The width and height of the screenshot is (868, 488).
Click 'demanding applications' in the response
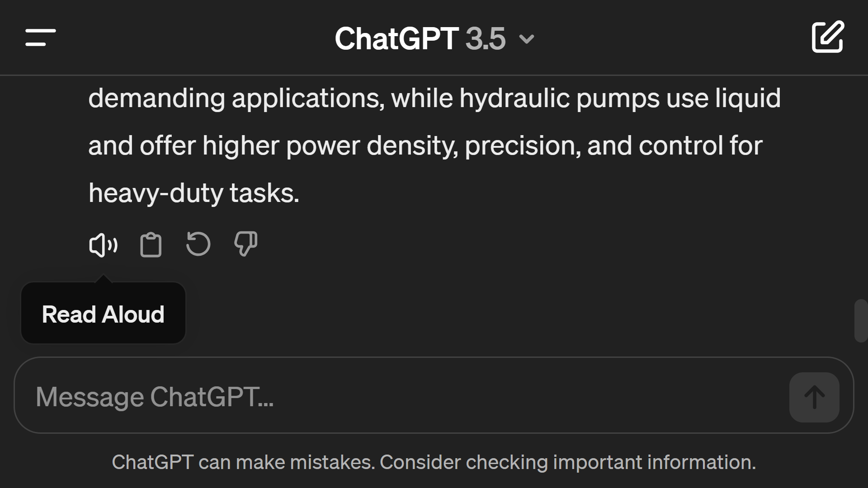(236, 98)
